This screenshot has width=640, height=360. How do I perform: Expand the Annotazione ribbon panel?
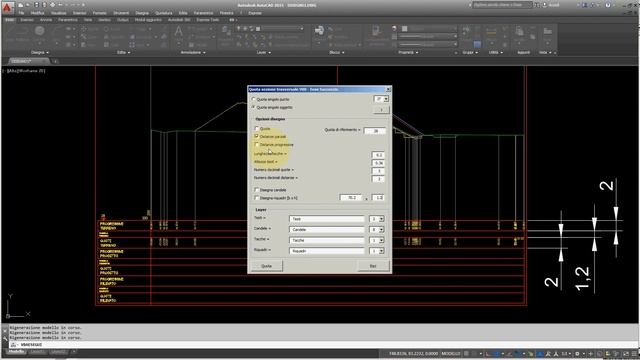point(193,52)
